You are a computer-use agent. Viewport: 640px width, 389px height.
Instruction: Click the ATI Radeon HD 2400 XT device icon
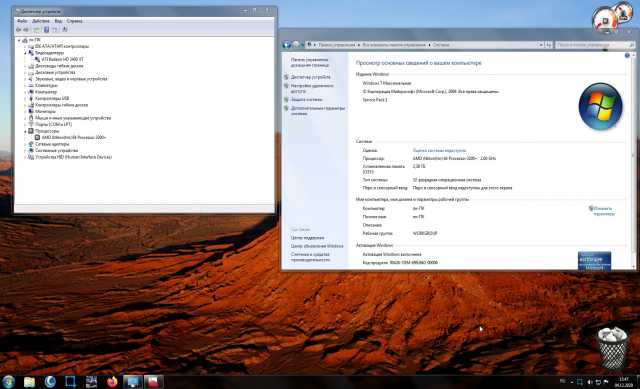coord(38,60)
